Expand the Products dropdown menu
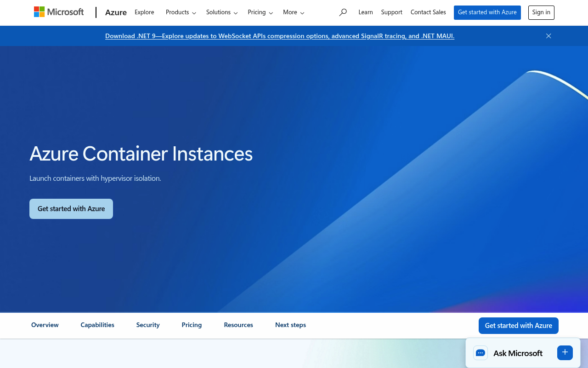 pyautogui.click(x=181, y=12)
